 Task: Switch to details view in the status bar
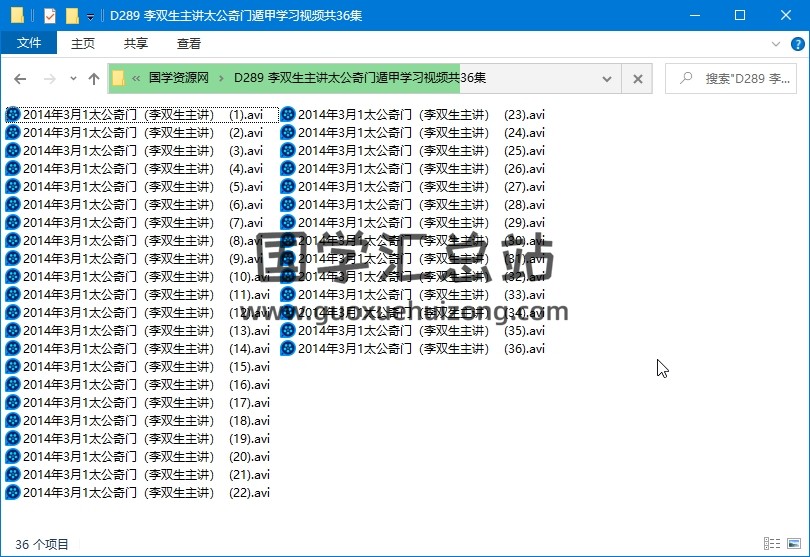coord(773,544)
